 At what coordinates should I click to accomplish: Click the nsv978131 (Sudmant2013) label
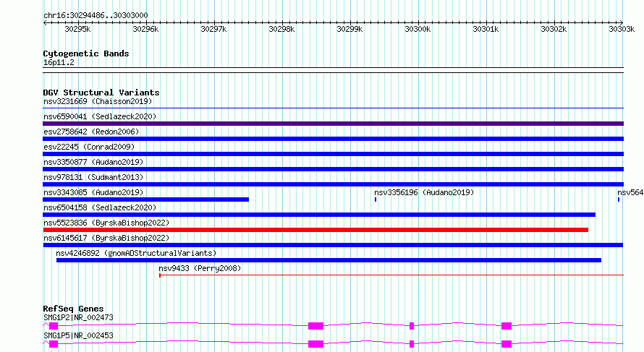click(93, 177)
